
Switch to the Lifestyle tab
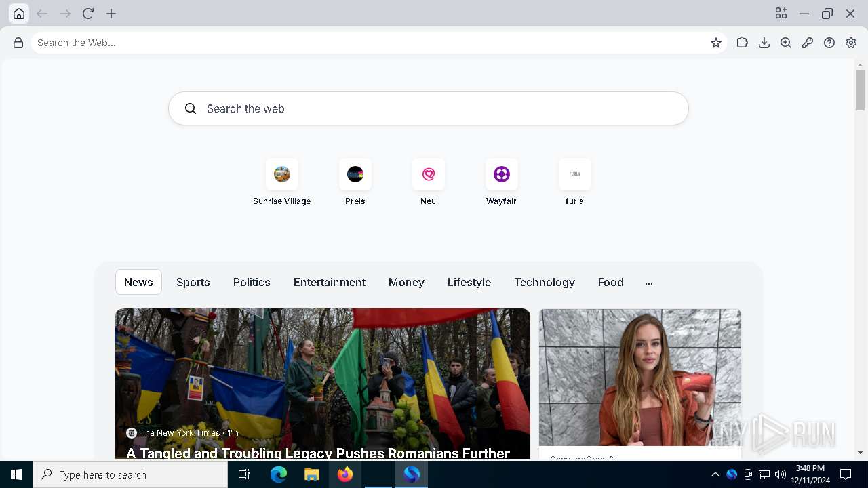[469, 282]
